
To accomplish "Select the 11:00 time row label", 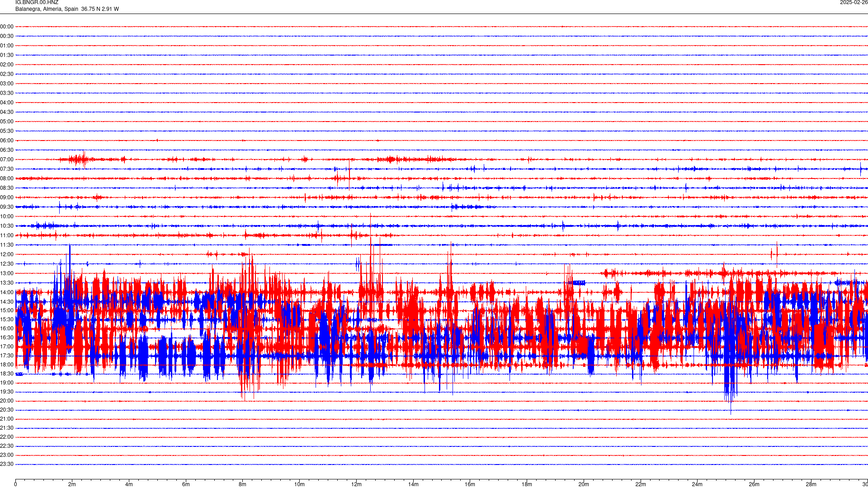I will point(7,235).
